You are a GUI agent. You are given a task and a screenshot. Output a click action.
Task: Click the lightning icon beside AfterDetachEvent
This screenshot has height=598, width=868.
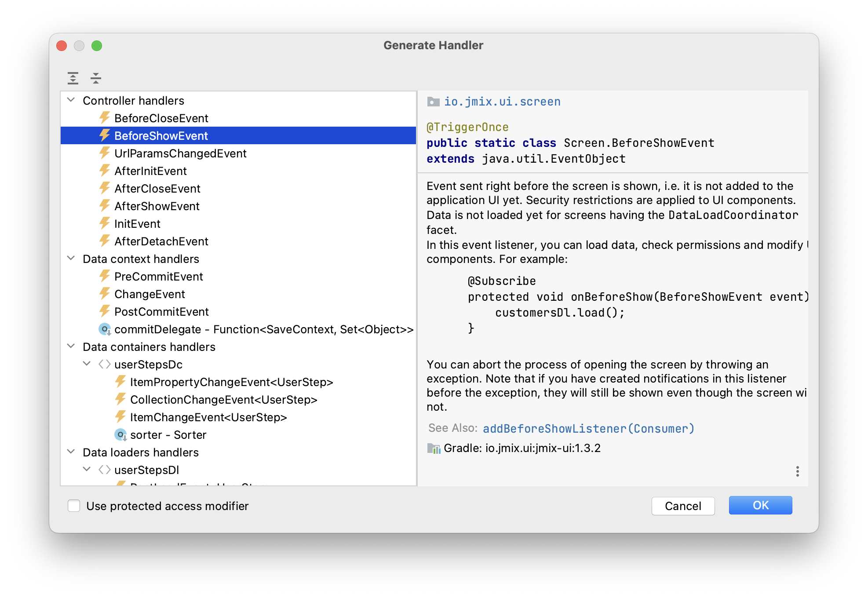click(x=104, y=241)
